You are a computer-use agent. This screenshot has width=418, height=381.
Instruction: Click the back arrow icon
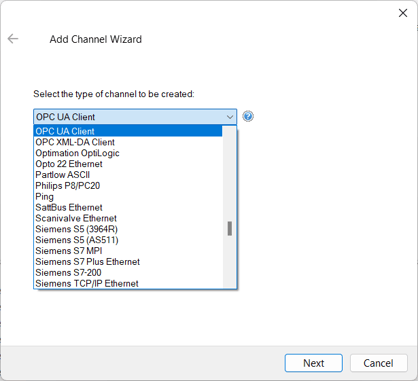(x=13, y=39)
